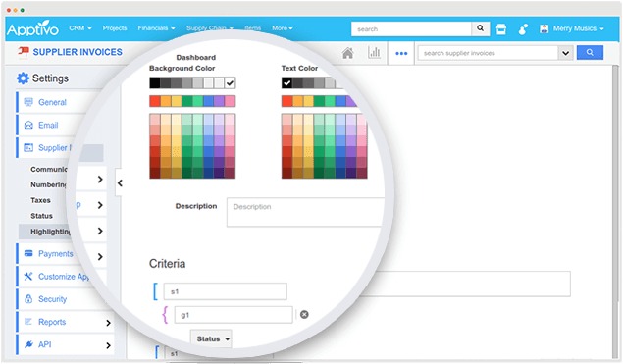Collapse the left panel arrow
Viewport: 623px width, 364px height.
[119, 183]
